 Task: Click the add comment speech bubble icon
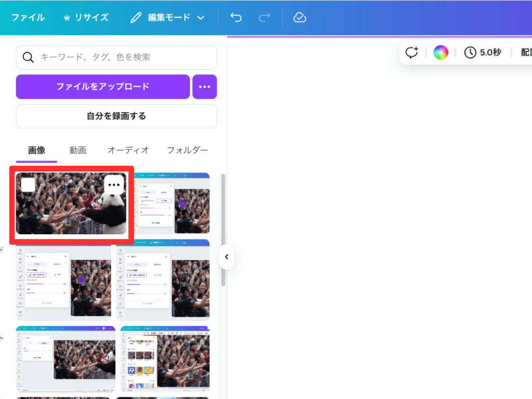(412, 52)
